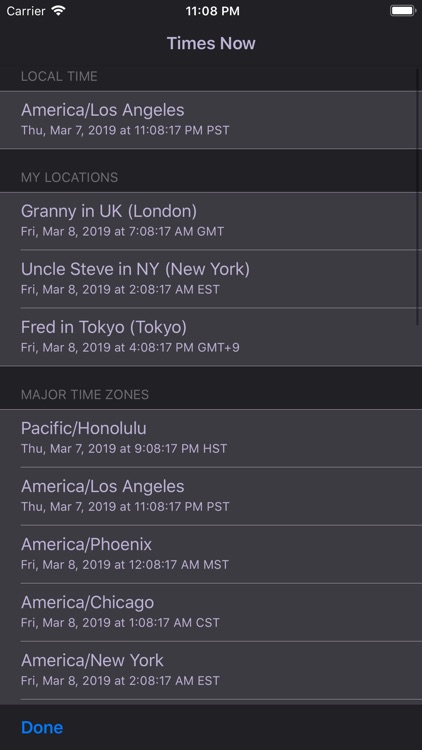Click the LOCAL TIME section header
The width and height of the screenshot is (422, 750).
pyautogui.click(x=59, y=77)
